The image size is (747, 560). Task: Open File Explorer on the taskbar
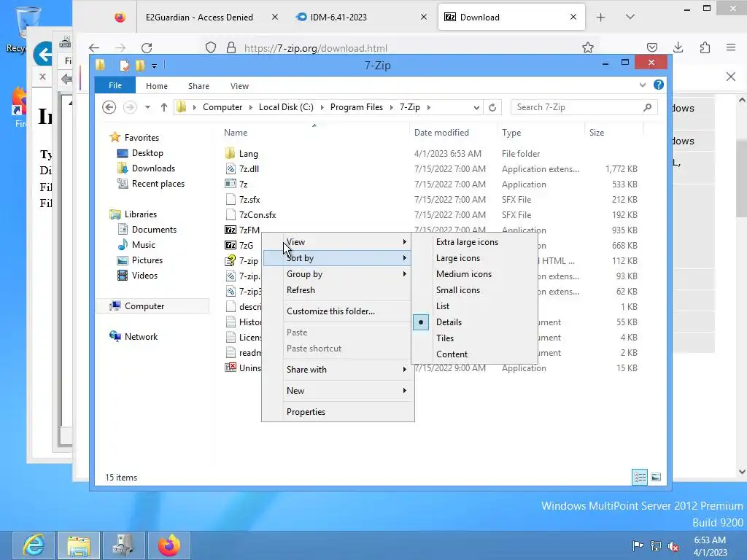[79, 545]
